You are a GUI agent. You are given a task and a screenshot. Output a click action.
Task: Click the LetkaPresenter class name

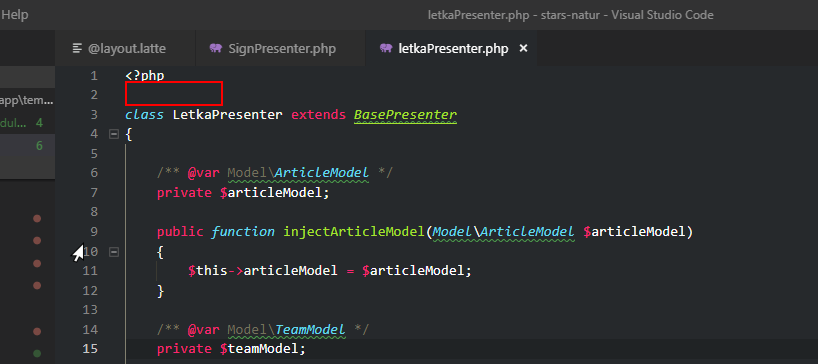point(228,114)
